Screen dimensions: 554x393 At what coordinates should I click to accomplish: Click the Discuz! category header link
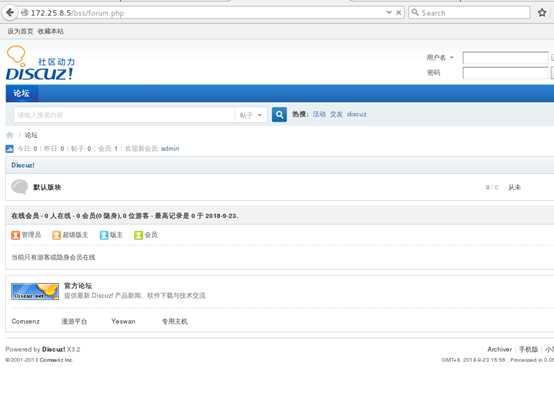click(23, 165)
